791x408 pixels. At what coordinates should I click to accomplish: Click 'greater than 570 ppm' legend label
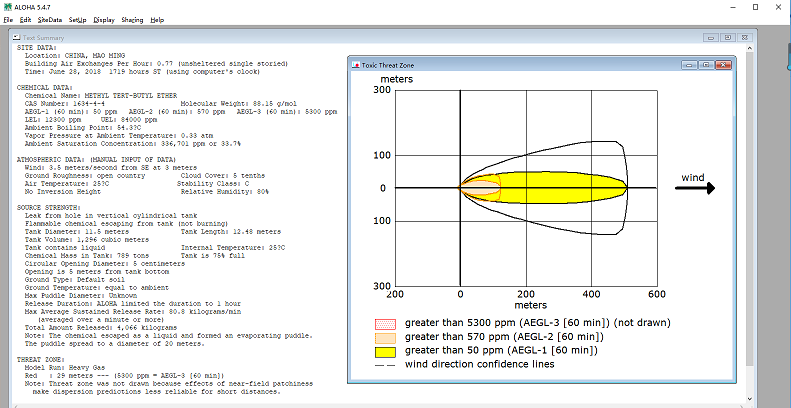coord(504,337)
